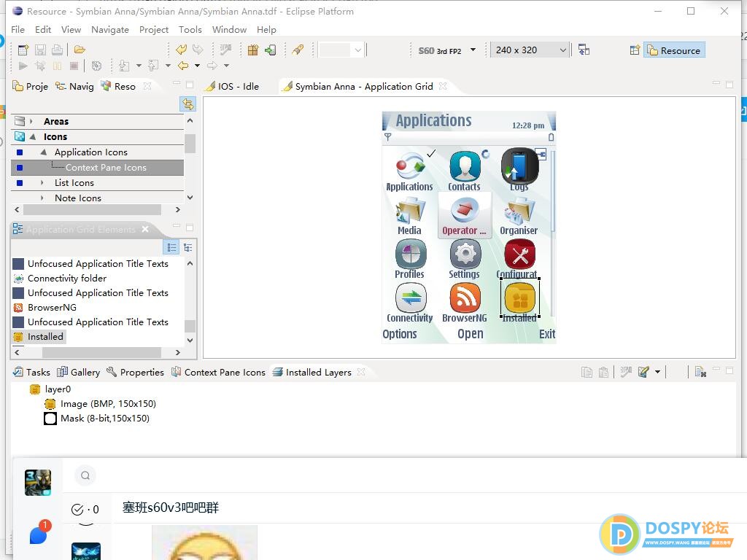Open the 240 x 320 resolution dropdown
747x560 pixels.
[562, 50]
